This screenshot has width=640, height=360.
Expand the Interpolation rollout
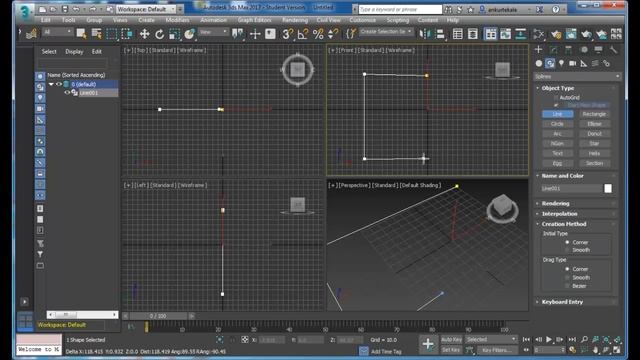tap(559, 213)
